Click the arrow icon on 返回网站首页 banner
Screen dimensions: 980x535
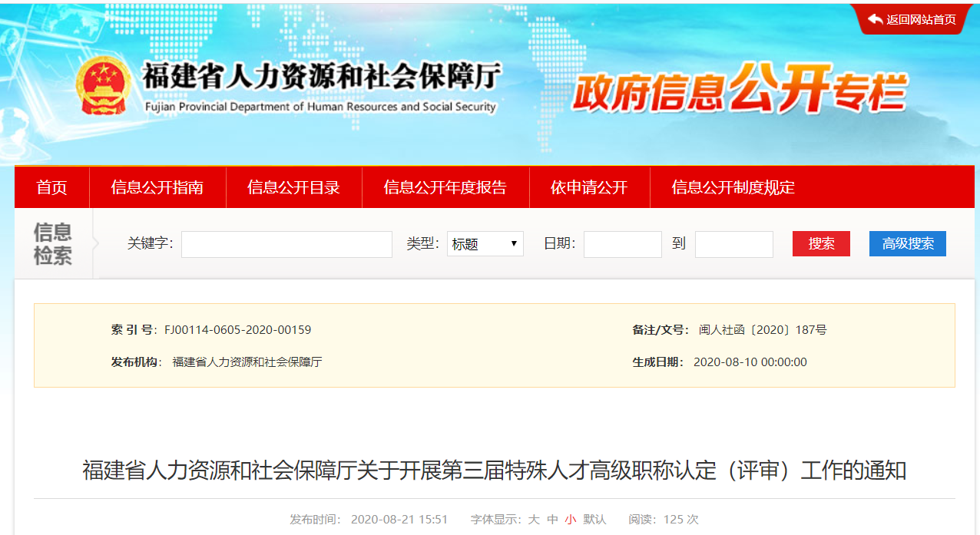(x=874, y=19)
